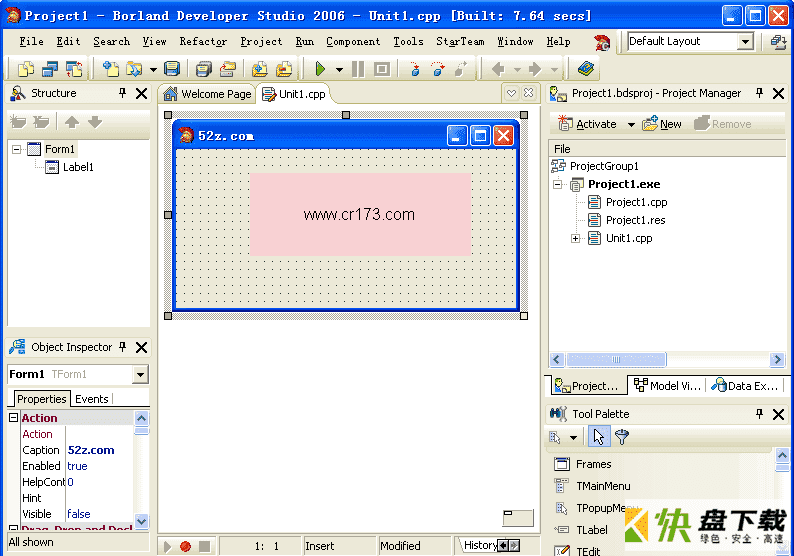Click the Pause toolbar icon
Screen dimensions: 794x556
(358, 68)
